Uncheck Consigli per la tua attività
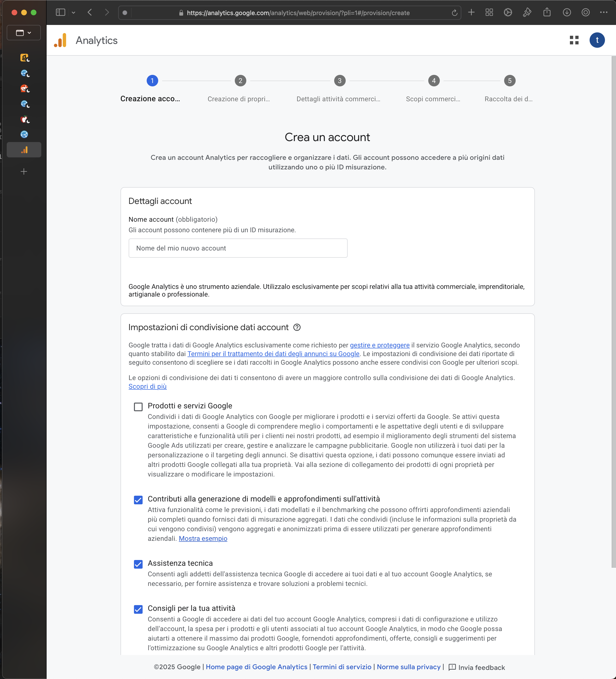This screenshot has height=679, width=616. pyautogui.click(x=138, y=609)
